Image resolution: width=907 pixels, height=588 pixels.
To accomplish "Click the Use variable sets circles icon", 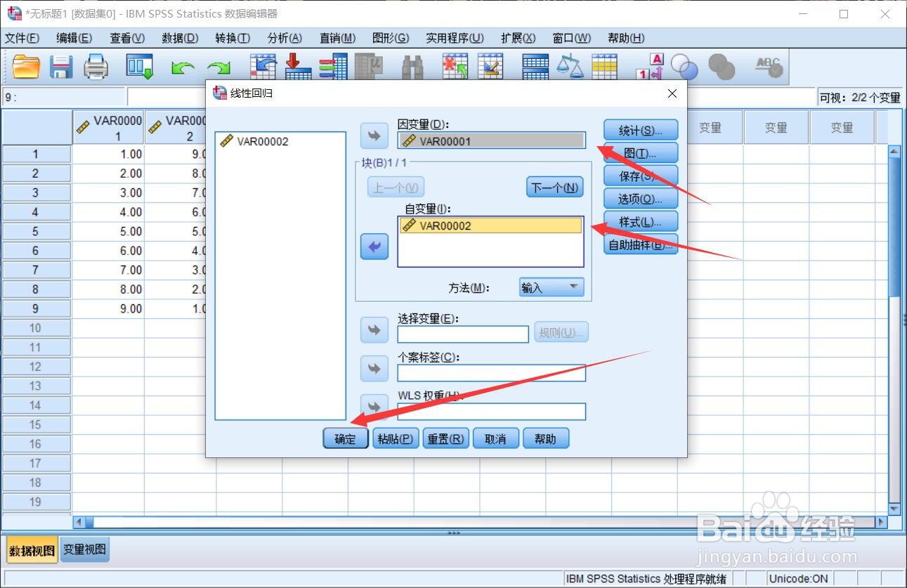I will click(x=684, y=67).
